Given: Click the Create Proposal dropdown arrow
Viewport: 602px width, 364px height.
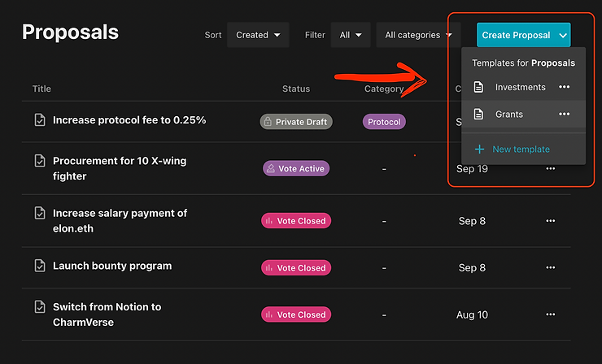Looking at the screenshot, I should pyautogui.click(x=564, y=35).
